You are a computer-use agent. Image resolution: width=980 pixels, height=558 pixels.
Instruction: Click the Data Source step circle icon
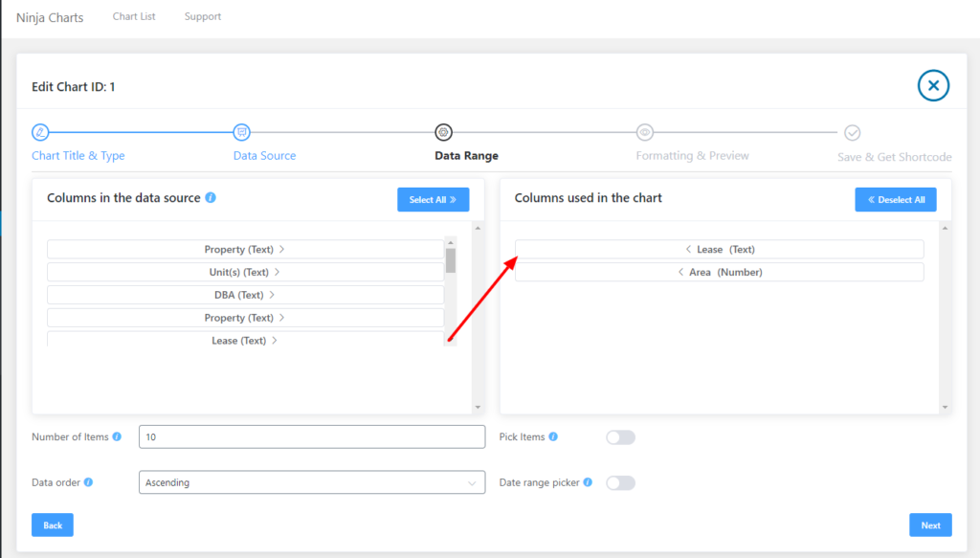pyautogui.click(x=242, y=132)
